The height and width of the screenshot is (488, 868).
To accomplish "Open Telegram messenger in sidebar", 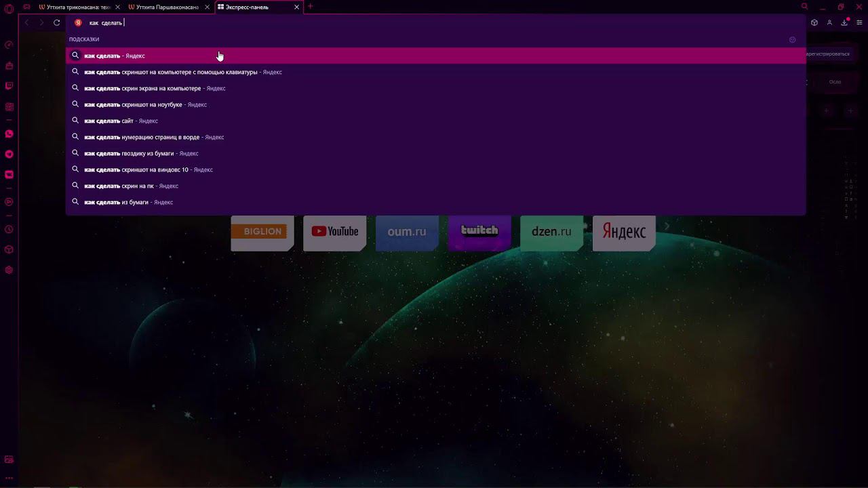I will click(9, 155).
